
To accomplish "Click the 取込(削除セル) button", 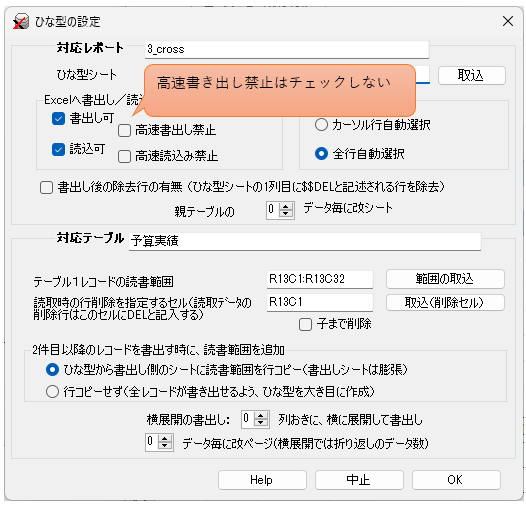I will click(445, 303).
